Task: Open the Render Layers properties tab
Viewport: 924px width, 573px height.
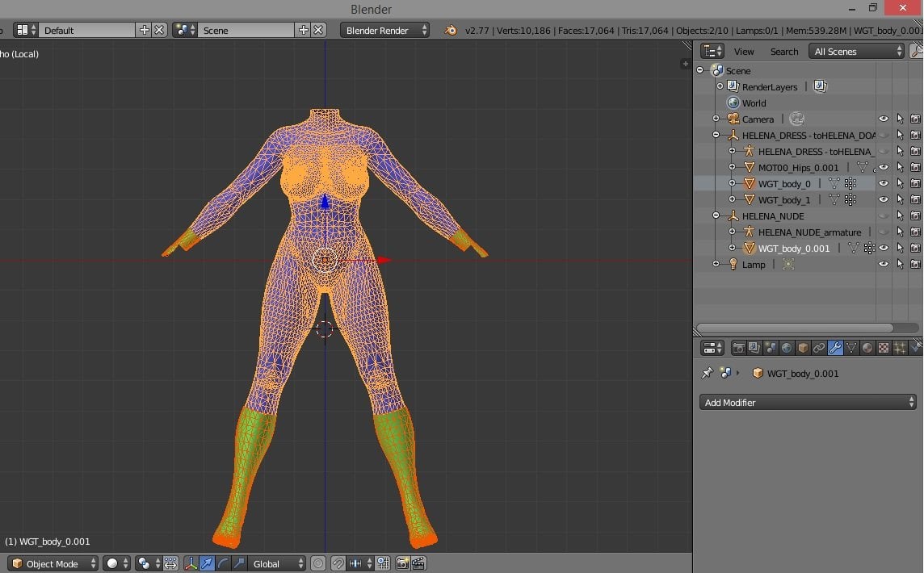Action: pyautogui.click(x=754, y=348)
